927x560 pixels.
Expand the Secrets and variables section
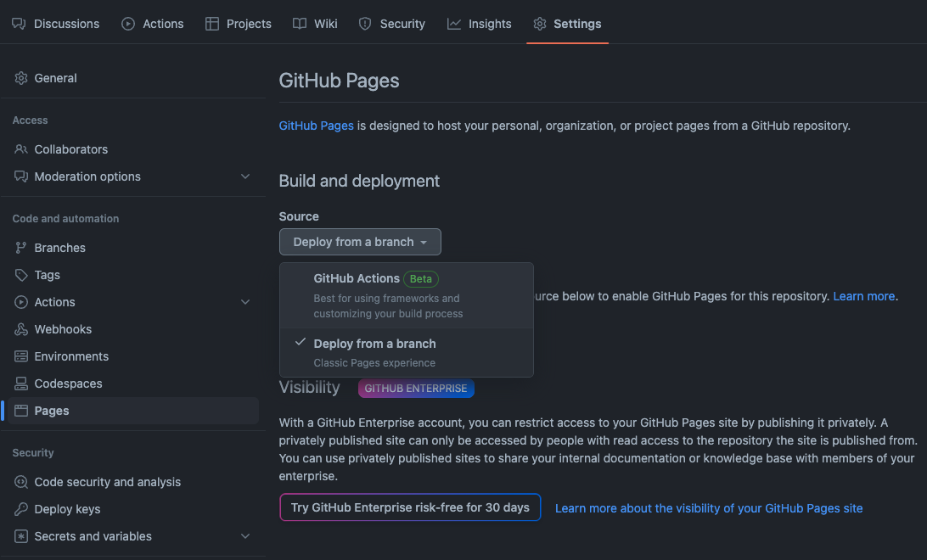click(x=245, y=535)
